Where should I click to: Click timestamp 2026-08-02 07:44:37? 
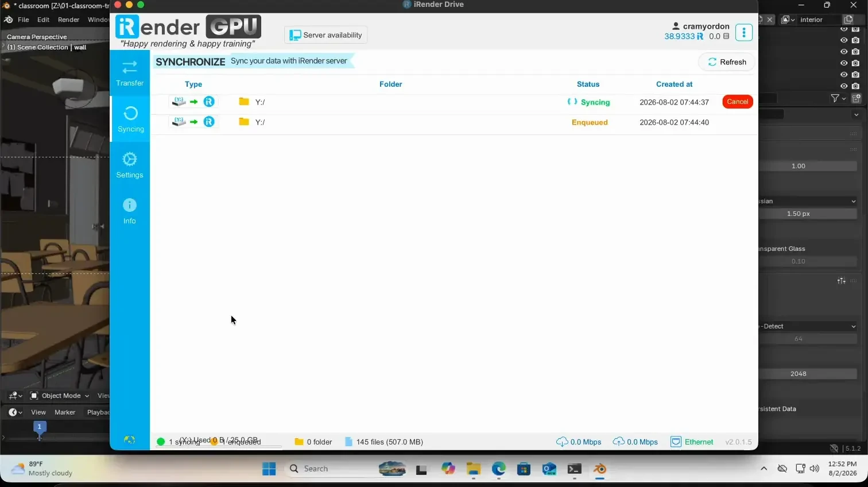[674, 102]
